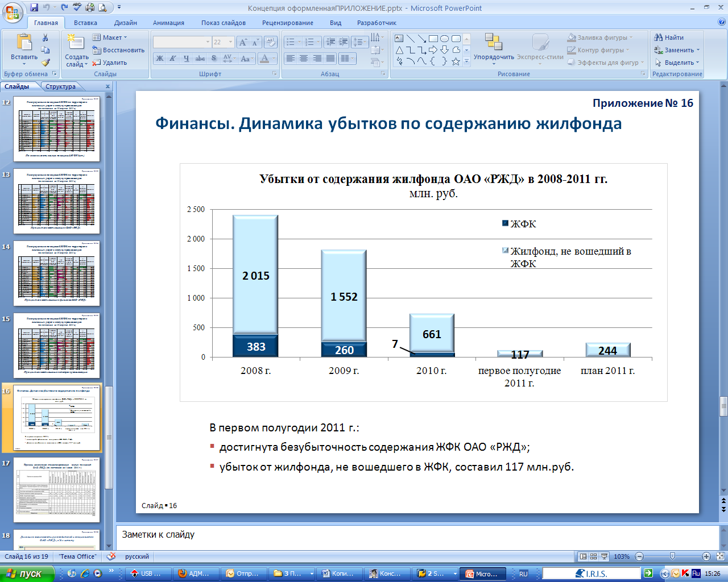Open PowerPoint help question mark
The width and height of the screenshot is (728, 582).
[722, 22]
